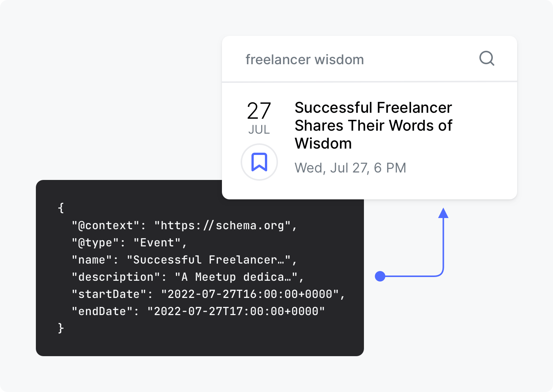Click the "description" code line
The image size is (553, 392).
(x=188, y=277)
